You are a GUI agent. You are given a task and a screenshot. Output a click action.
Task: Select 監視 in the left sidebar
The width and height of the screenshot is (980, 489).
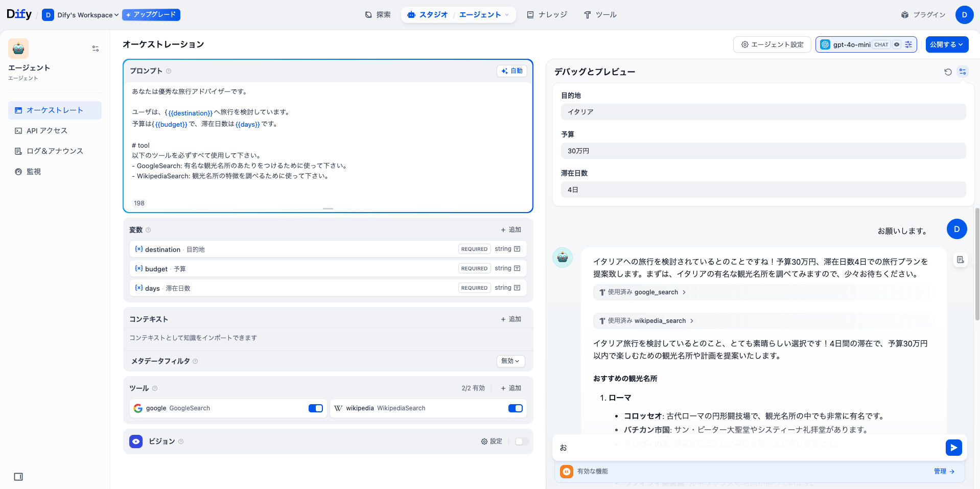[x=33, y=171]
